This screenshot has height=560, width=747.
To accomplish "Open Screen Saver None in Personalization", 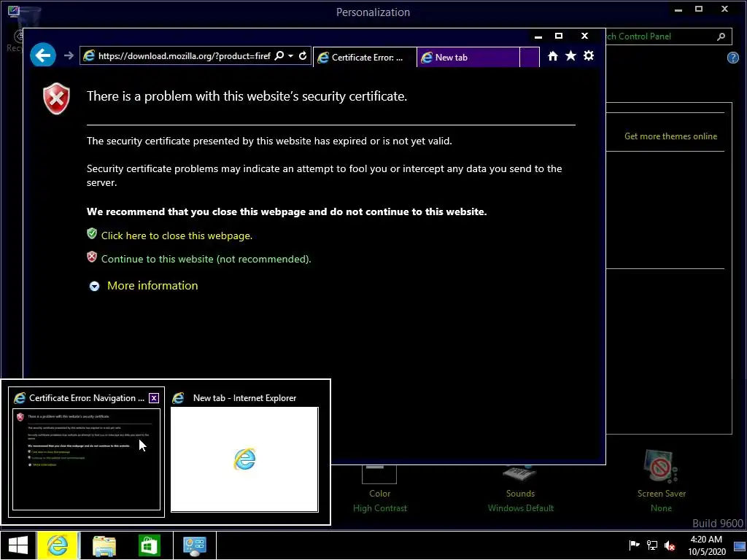I will pos(661,500).
